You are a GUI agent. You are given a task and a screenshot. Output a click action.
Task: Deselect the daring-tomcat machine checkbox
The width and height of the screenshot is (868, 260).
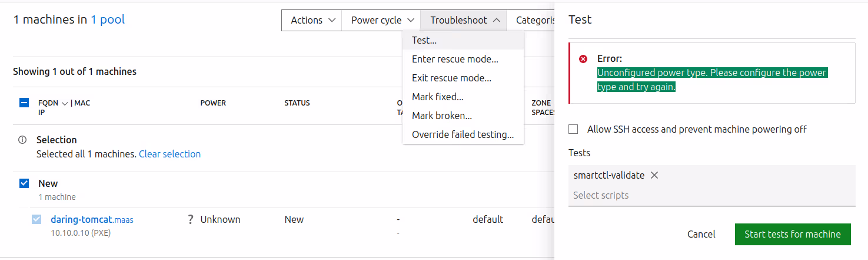tap(36, 219)
